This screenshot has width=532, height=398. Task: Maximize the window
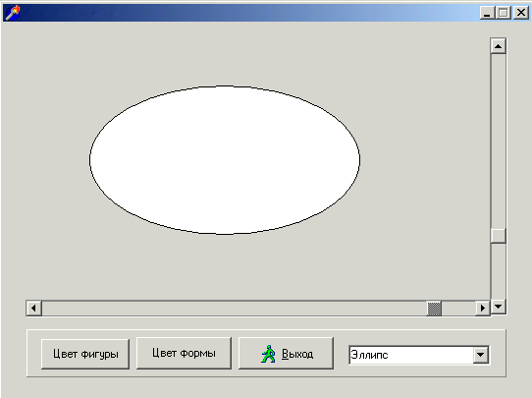click(504, 13)
